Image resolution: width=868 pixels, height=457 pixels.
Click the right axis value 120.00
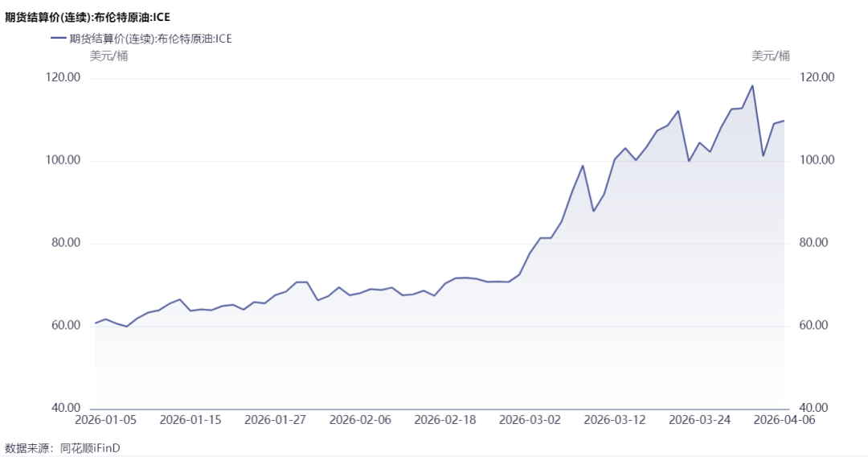click(817, 77)
